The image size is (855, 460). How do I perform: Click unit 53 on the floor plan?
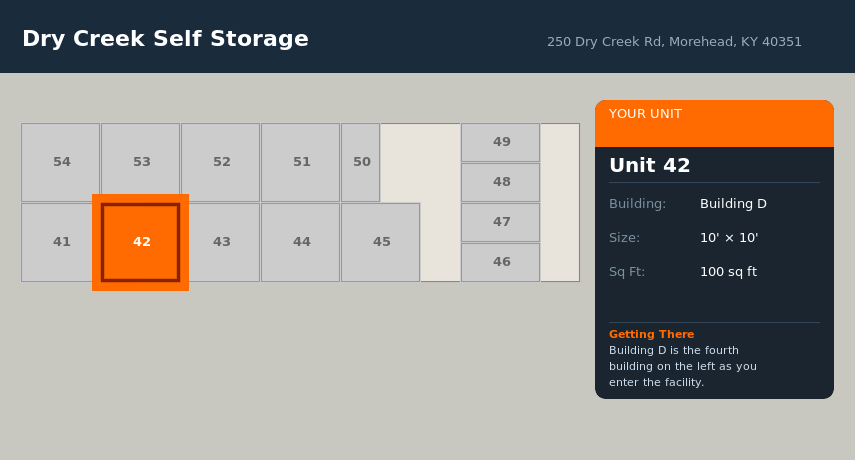tap(141, 162)
